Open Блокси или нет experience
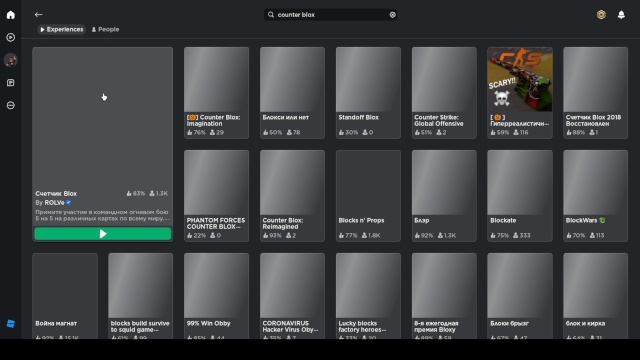Viewport: 640px width, 360px height. (x=292, y=93)
